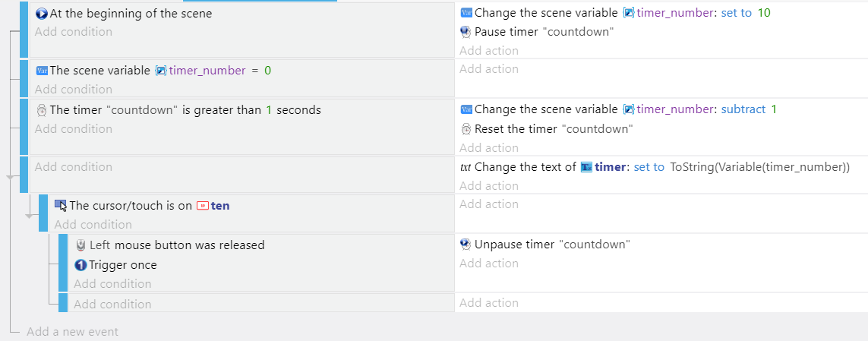Click the Reset the timer action icon

point(466,129)
